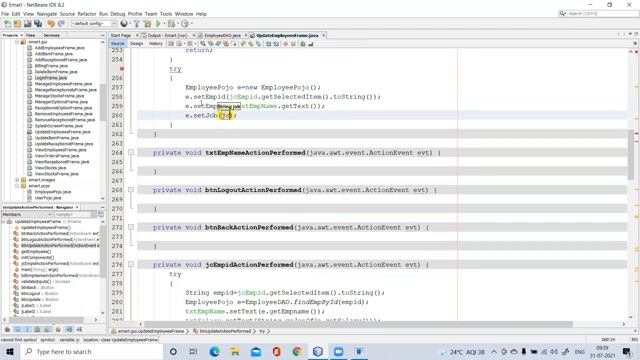Open the Members dropdown in Navigator
Screen dimensions: 640x360
(x=27, y=214)
